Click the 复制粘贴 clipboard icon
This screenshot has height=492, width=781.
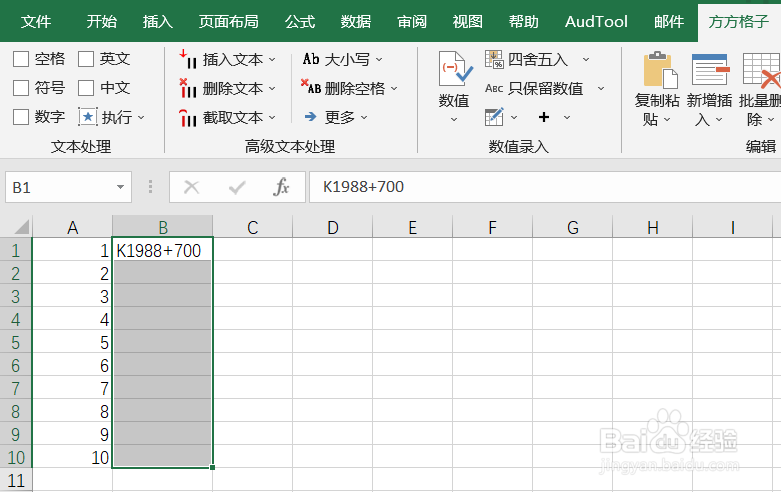(x=659, y=70)
